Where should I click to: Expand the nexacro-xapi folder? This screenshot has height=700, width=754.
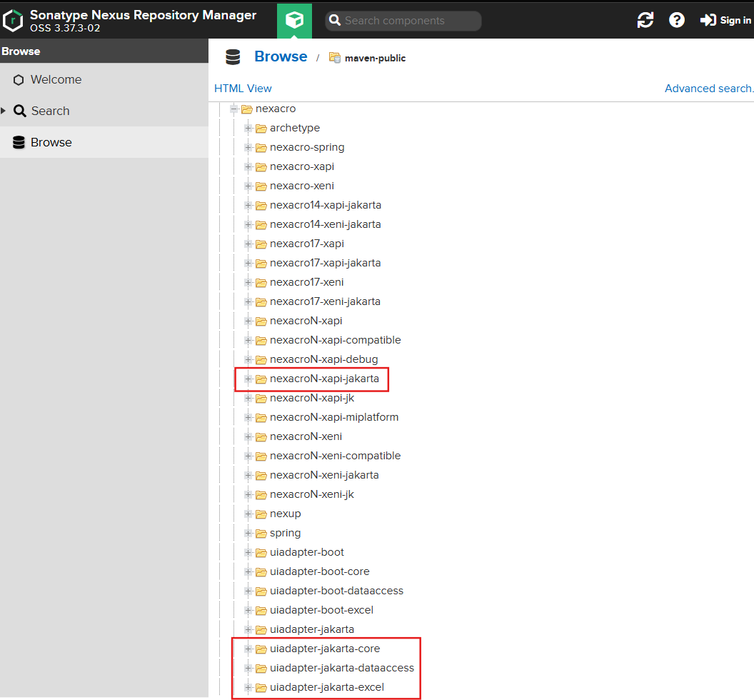[x=248, y=166]
